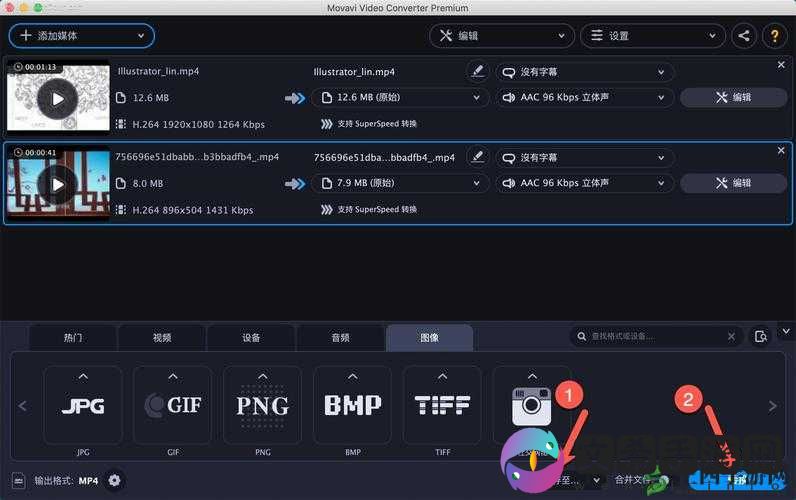This screenshot has width=796, height=500.
Task: Rename output 756696e51dba file with pencil icon
Action: tap(477, 157)
